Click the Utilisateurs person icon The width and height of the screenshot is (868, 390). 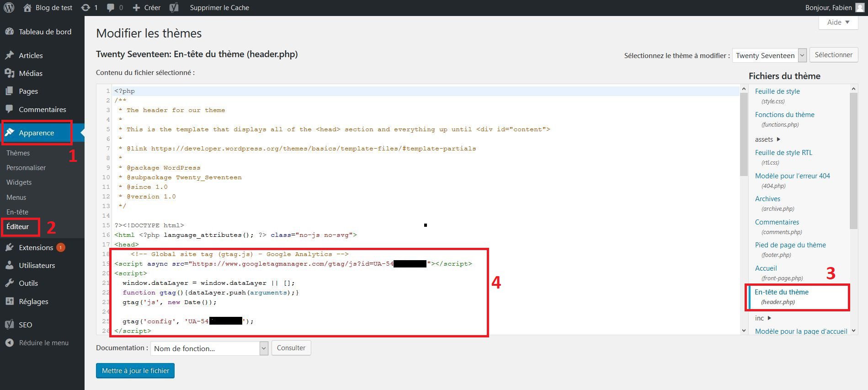point(9,265)
